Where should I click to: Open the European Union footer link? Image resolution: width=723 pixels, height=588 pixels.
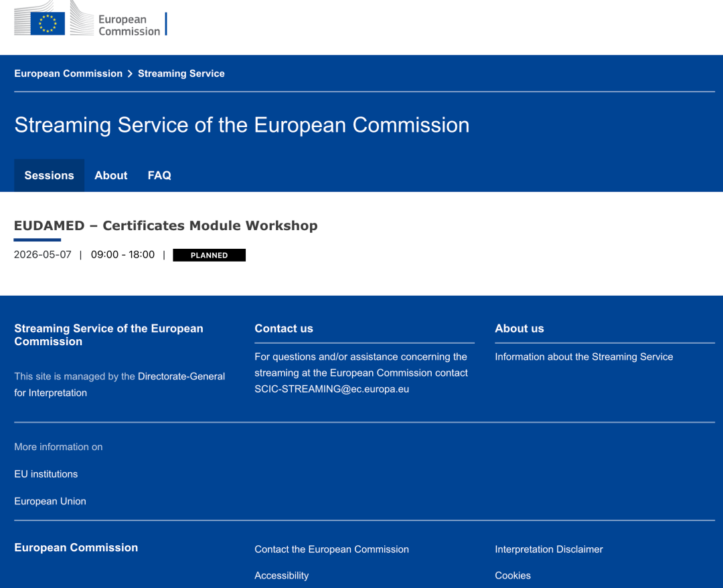(x=50, y=501)
